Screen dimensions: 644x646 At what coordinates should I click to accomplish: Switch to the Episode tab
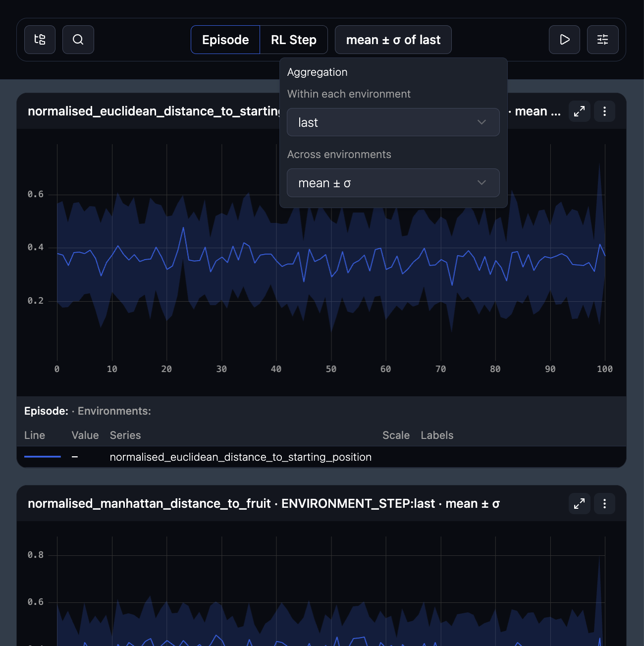[x=225, y=40]
